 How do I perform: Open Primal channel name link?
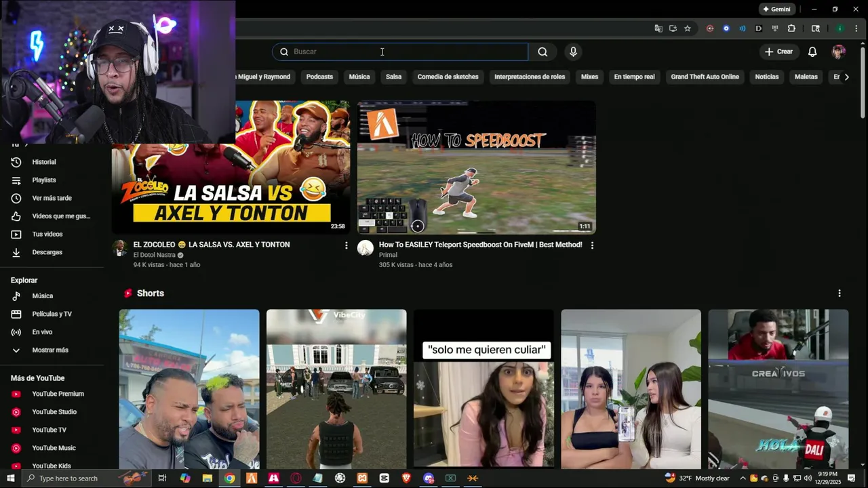388,255
